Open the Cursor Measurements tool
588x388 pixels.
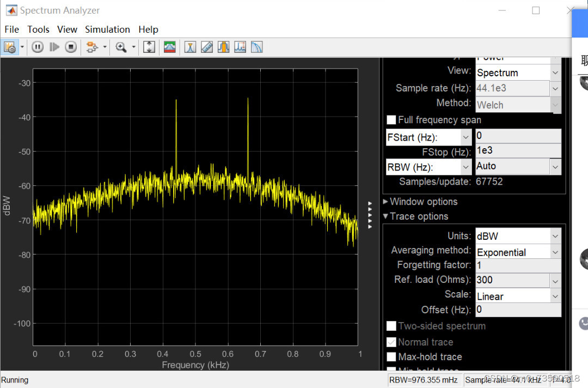207,47
